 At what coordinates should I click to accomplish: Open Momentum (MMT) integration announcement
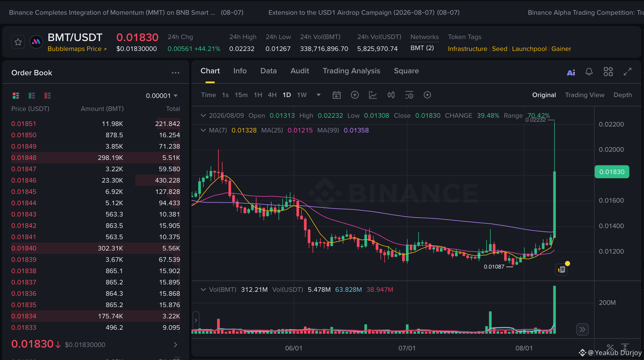click(126, 13)
